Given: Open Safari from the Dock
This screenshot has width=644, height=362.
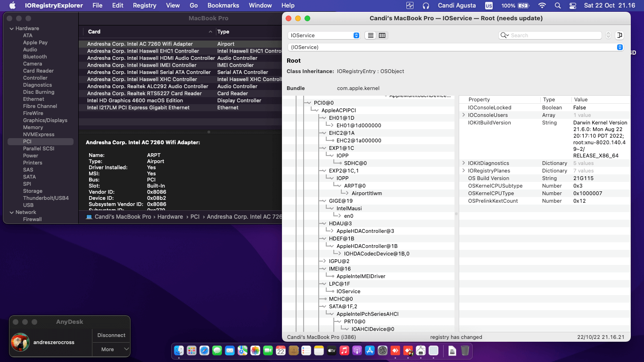Looking at the screenshot, I should tap(204, 351).
